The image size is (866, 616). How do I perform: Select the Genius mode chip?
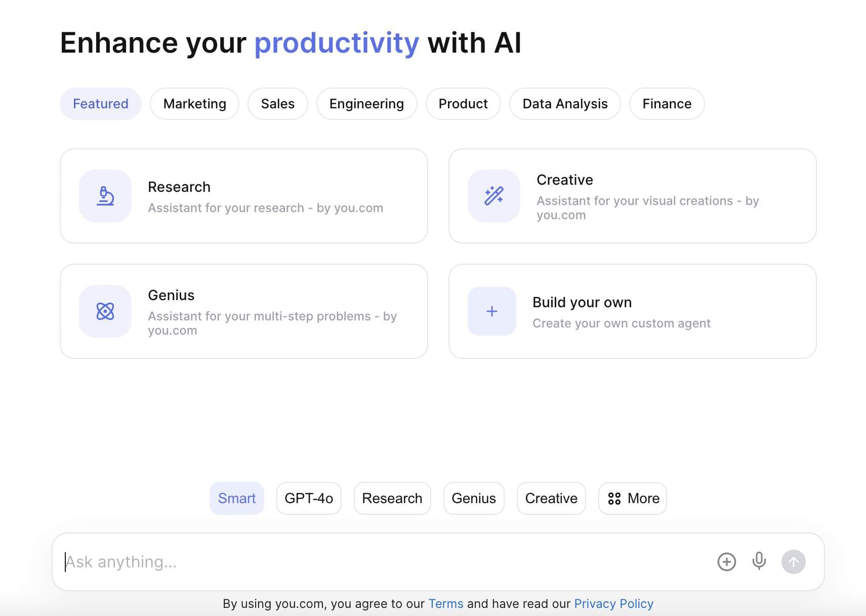pyautogui.click(x=474, y=499)
